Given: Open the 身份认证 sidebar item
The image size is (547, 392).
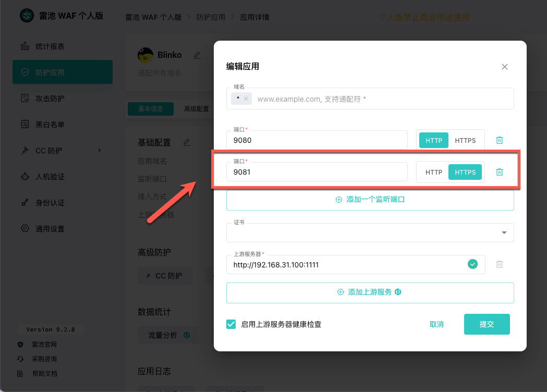Looking at the screenshot, I should (x=63, y=203).
